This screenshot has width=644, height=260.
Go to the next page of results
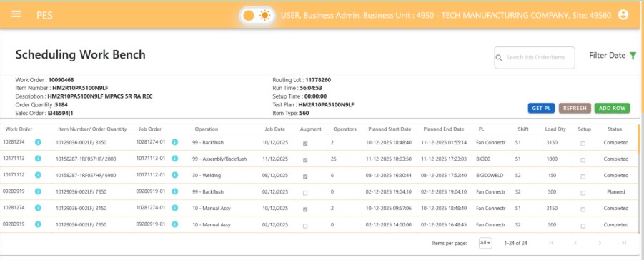click(x=600, y=243)
